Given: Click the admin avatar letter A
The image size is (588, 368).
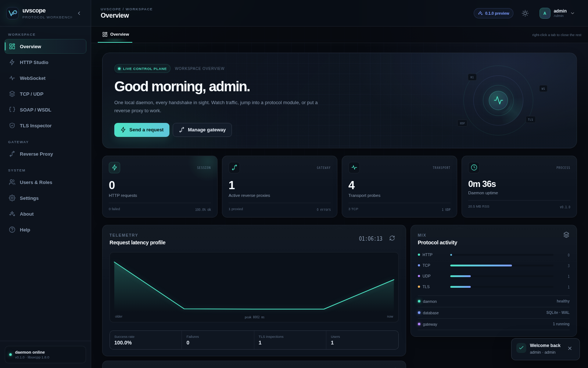Looking at the screenshot, I should [x=545, y=13].
